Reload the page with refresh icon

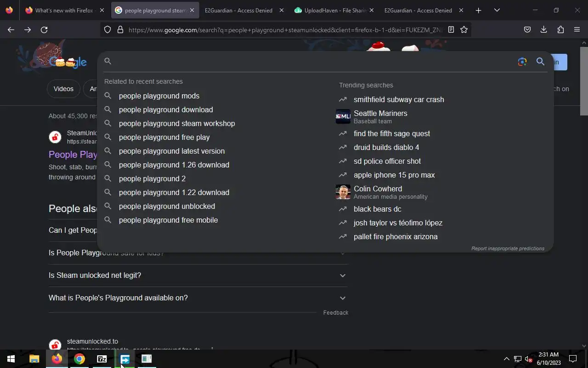(44, 29)
